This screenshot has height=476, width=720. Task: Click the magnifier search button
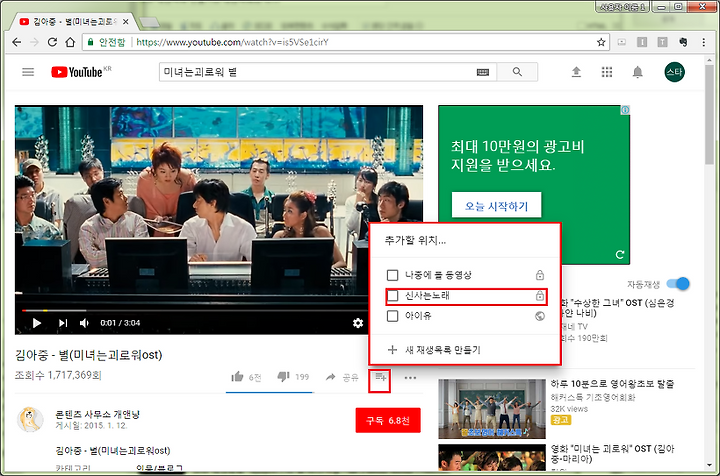click(x=517, y=72)
